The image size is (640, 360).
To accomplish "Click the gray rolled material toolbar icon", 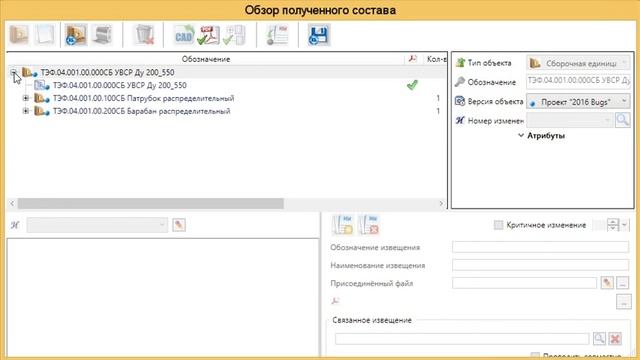I will [102, 35].
